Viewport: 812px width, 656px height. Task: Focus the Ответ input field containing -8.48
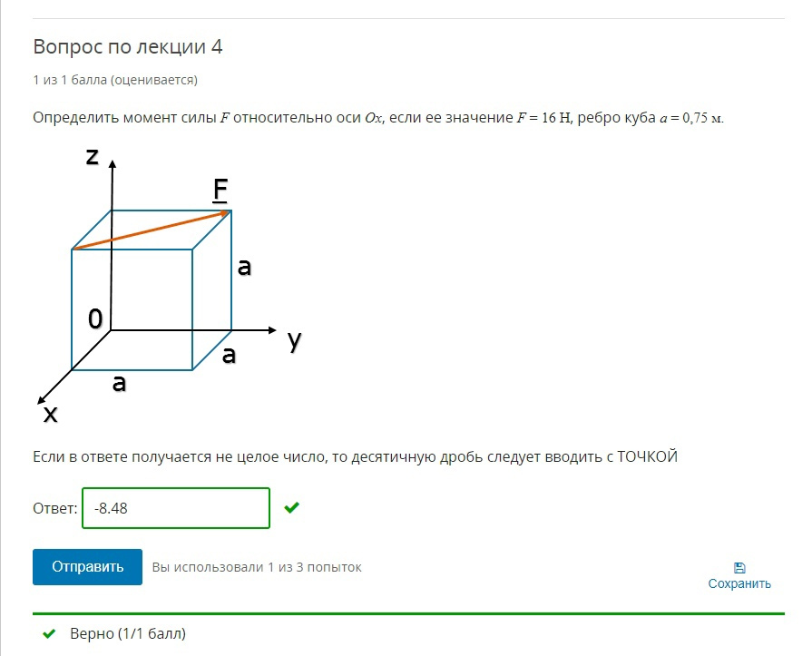click(x=176, y=508)
